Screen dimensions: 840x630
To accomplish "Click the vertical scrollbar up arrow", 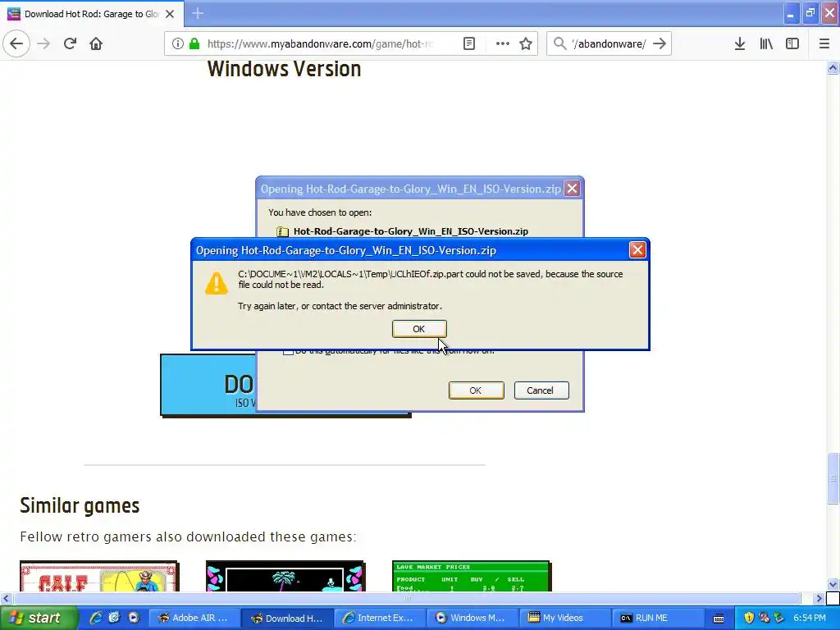I will [833, 67].
